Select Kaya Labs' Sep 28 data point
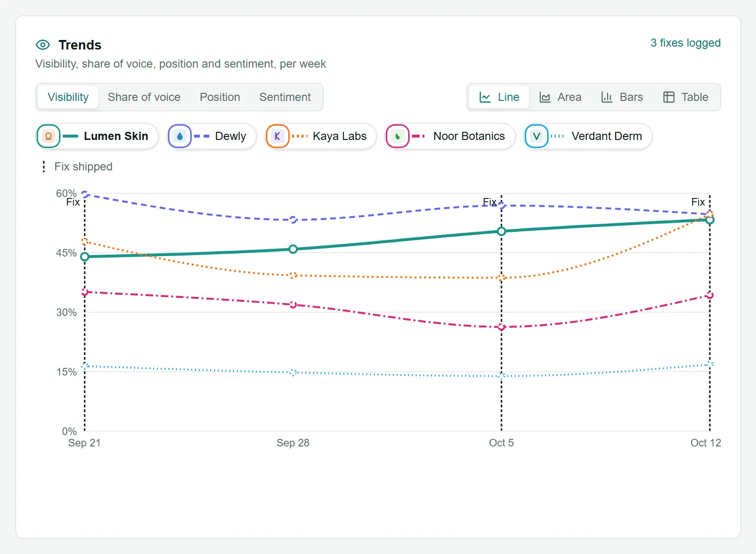This screenshot has width=756, height=554. point(293,275)
